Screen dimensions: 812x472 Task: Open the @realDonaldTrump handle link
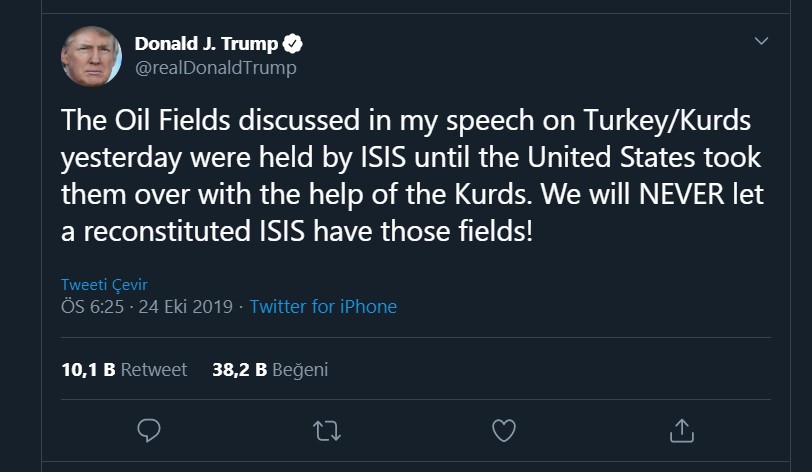click(x=215, y=68)
